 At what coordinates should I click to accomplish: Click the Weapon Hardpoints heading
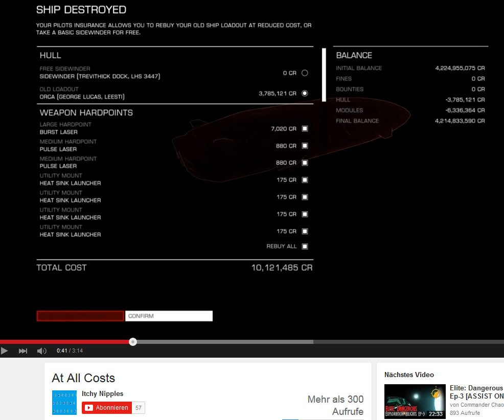click(86, 112)
